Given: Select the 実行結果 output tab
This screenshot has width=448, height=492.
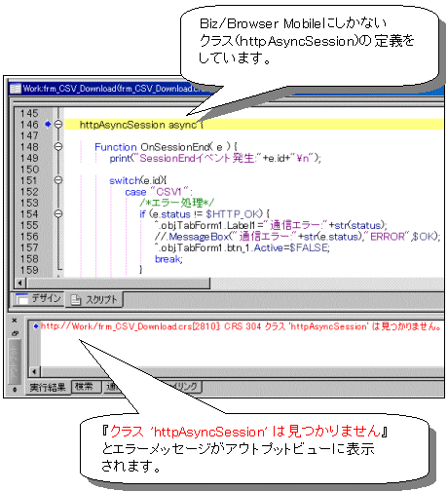Looking at the screenshot, I should (48, 388).
